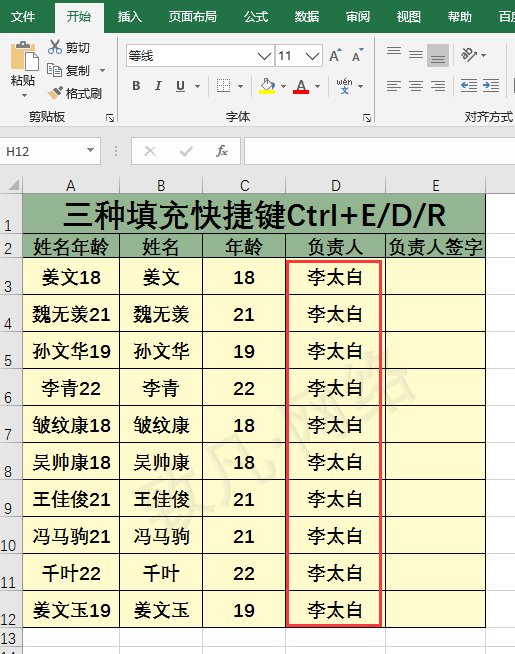Decrease font size with small A
The height and width of the screenshot is (654, 515).
point(357,55)
